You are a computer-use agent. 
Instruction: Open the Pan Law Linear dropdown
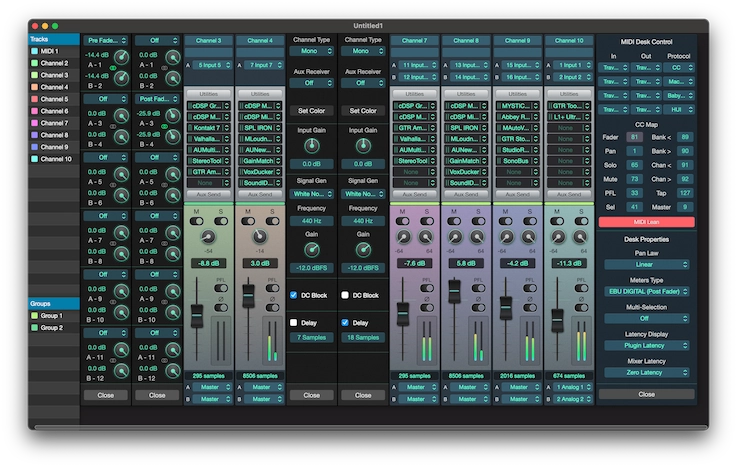[646, 266]
